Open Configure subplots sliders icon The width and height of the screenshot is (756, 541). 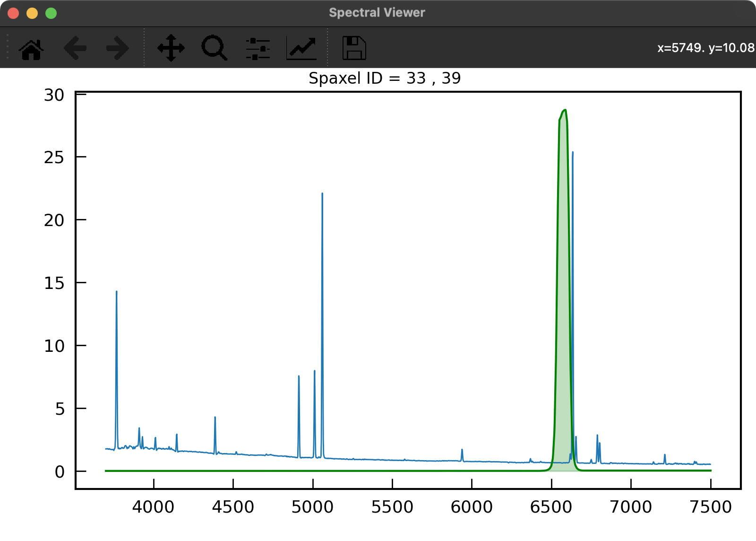258,48
